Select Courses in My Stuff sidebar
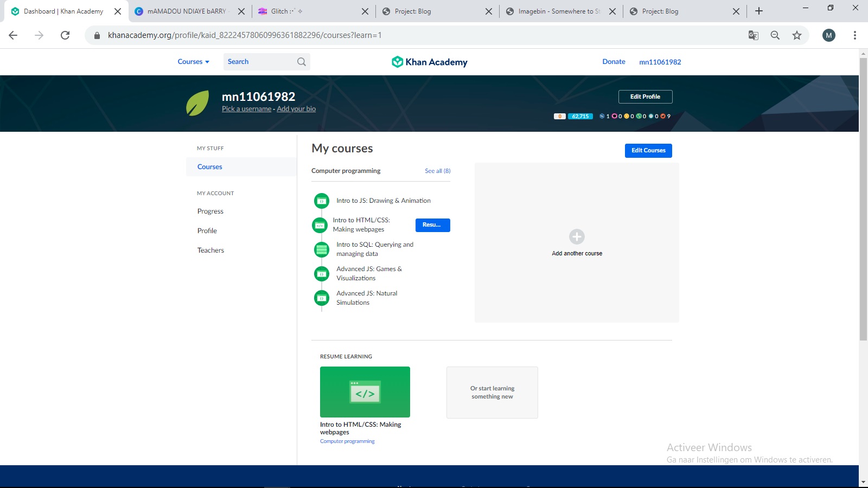This screenshot has width=868, height=488. coord(241,167)
